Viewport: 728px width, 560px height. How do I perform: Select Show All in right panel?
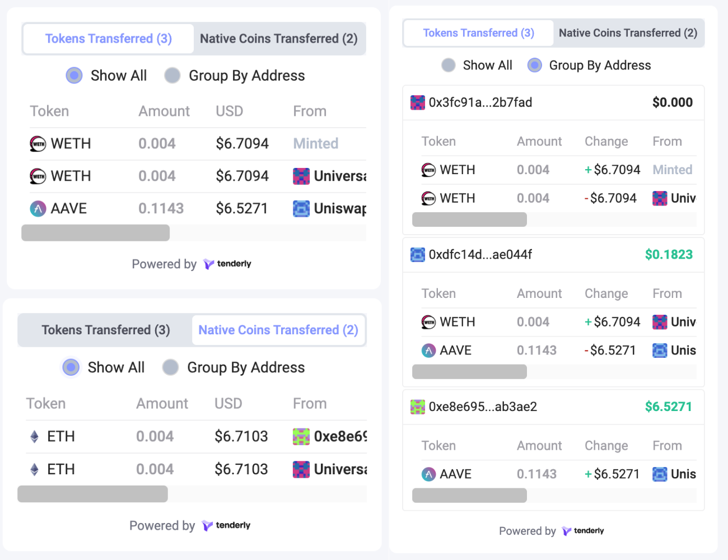pyautogui.click(x=449, y=65)
